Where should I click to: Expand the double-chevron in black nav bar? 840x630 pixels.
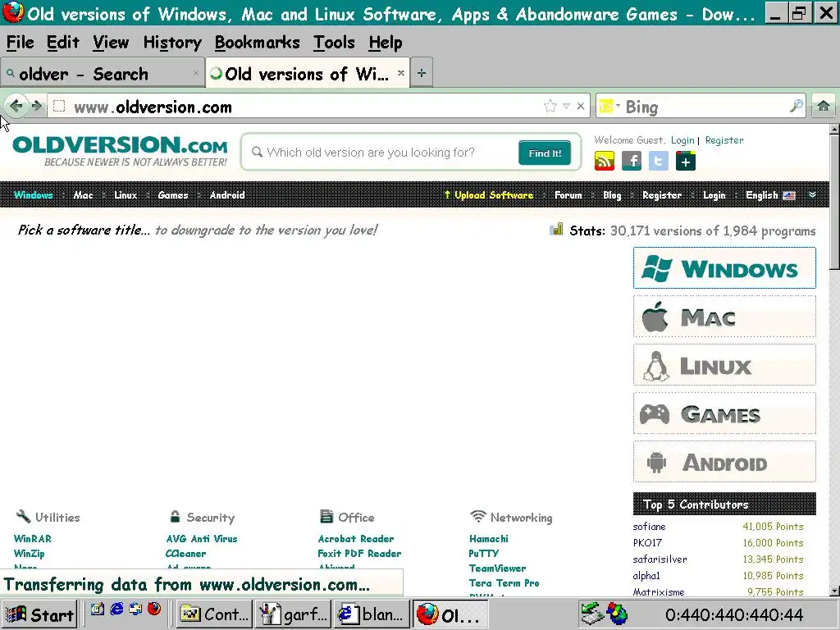(813, 195)
